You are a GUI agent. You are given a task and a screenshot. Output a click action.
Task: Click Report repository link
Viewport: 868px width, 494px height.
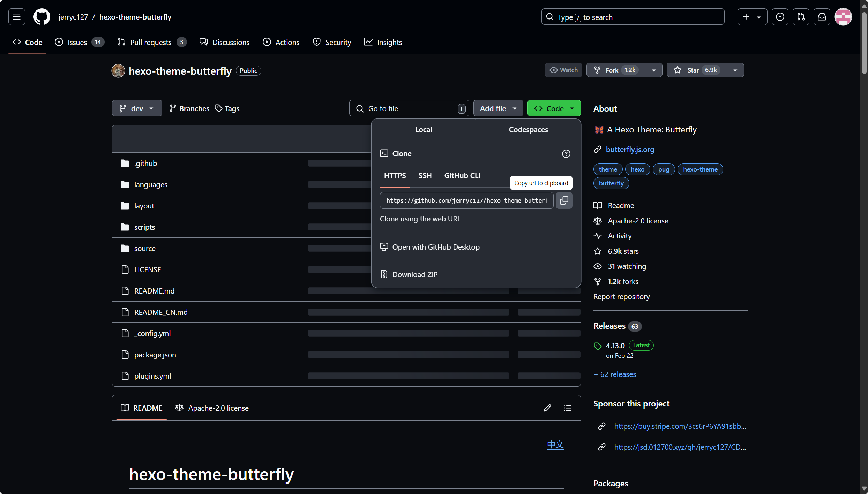621,297
